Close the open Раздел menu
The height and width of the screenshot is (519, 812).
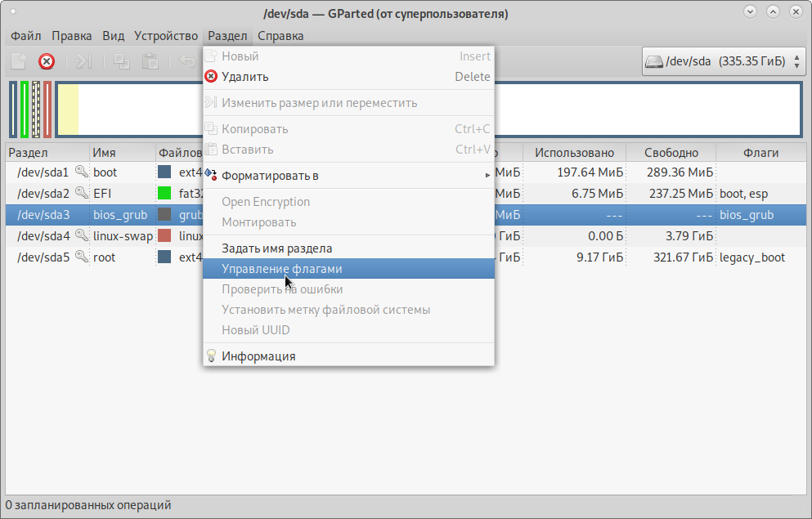pos(227,36)
